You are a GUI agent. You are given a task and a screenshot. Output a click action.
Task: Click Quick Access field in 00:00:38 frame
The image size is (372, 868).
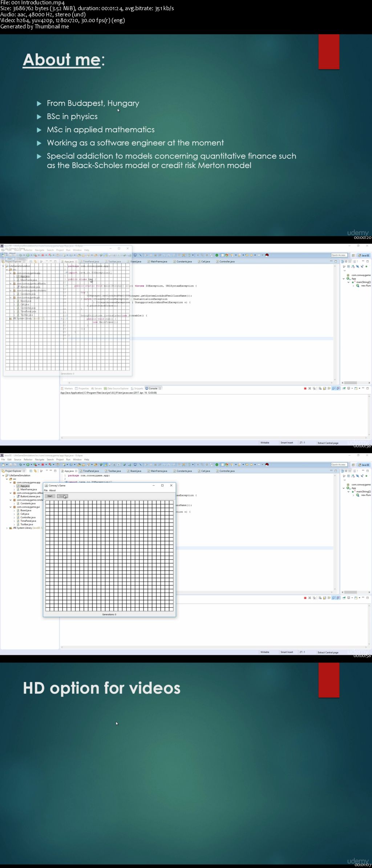pos(339,255)
